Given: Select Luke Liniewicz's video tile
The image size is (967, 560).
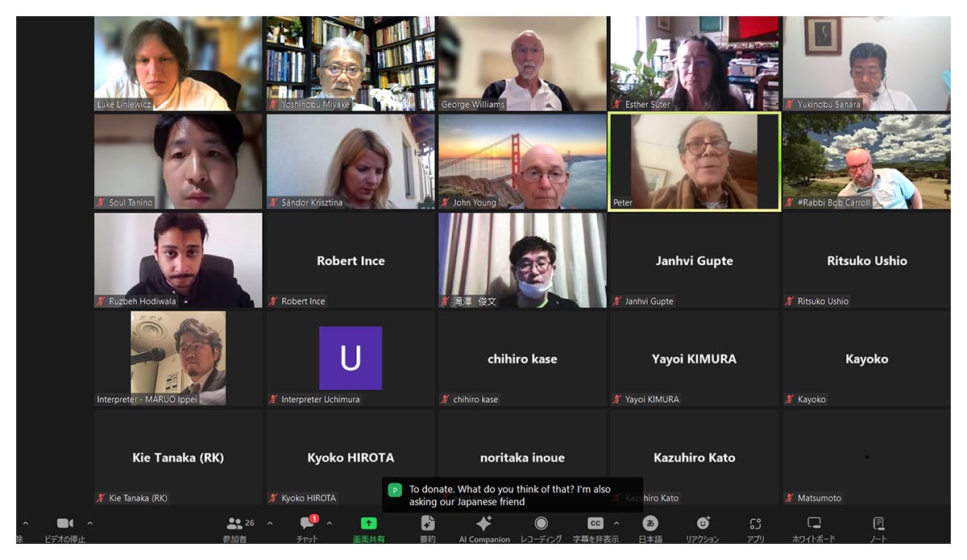Looking at the screenshot, I should 178,64.
